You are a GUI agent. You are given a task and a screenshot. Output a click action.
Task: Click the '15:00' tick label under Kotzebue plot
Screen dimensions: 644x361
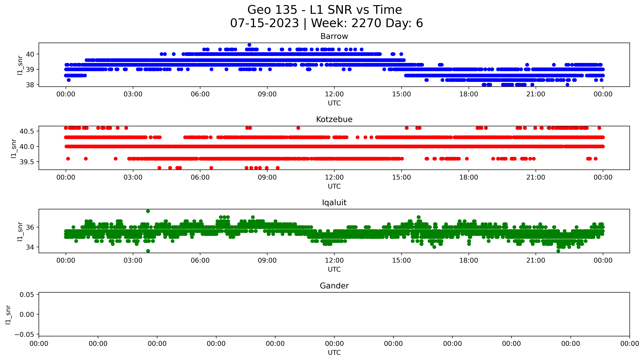(401, 177)
